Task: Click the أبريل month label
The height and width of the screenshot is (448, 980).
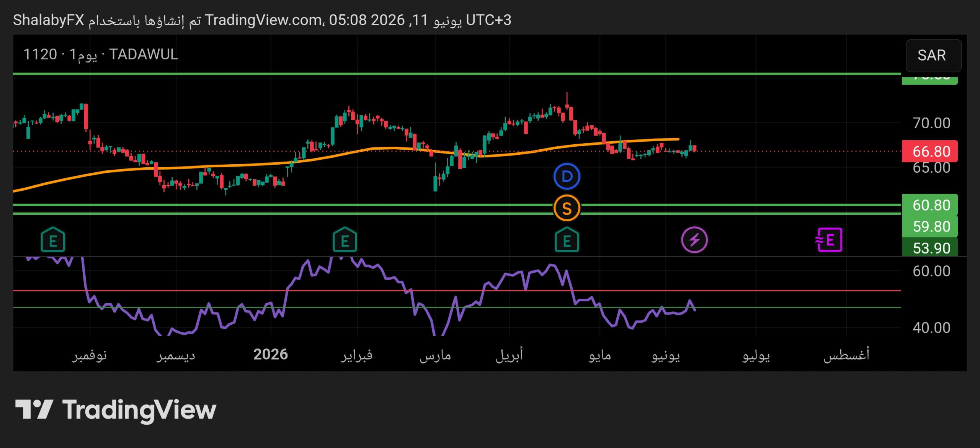Action: click(509, 355)
